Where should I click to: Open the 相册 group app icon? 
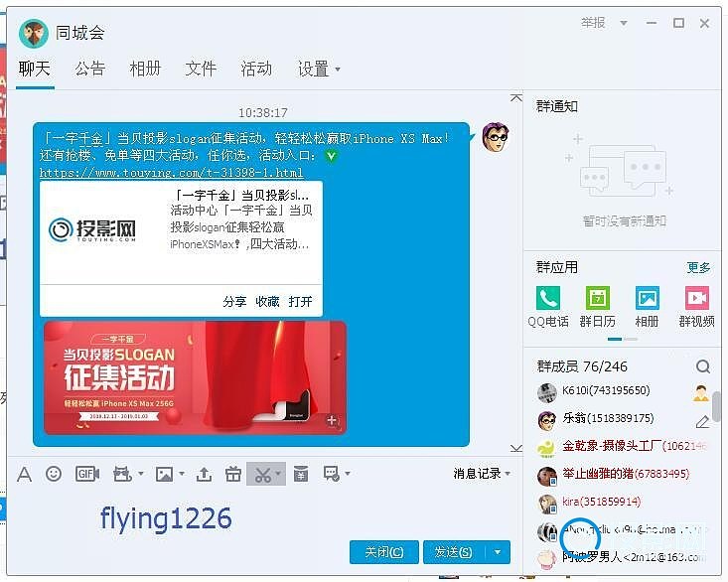[x=648, y=307]
